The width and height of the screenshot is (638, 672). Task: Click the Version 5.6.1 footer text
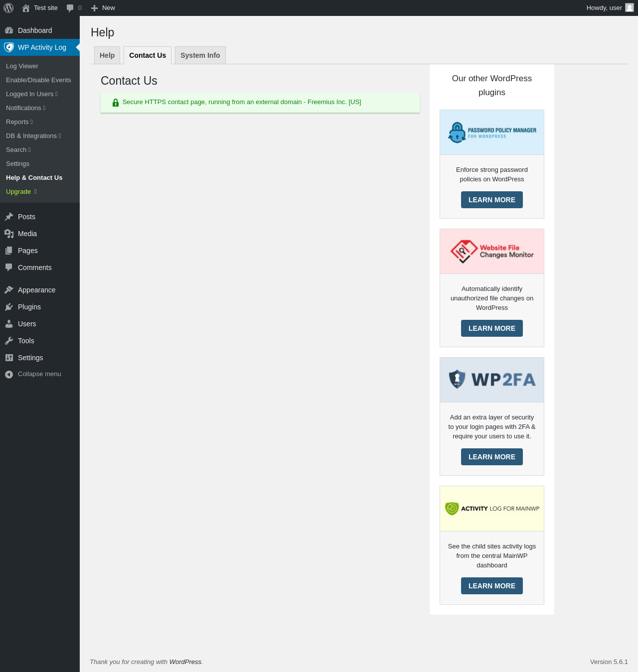pyautogui.click(x=609, y=662)
